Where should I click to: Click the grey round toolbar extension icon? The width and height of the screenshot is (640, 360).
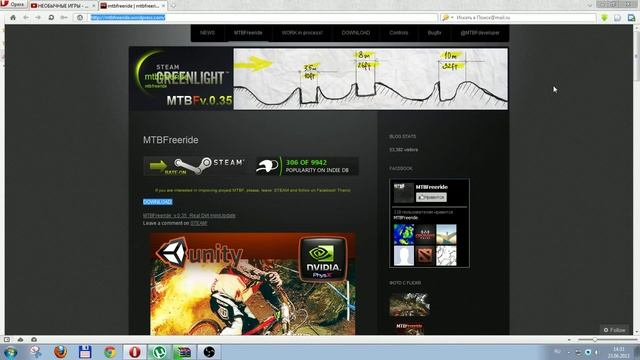click(x=618, y=18)
